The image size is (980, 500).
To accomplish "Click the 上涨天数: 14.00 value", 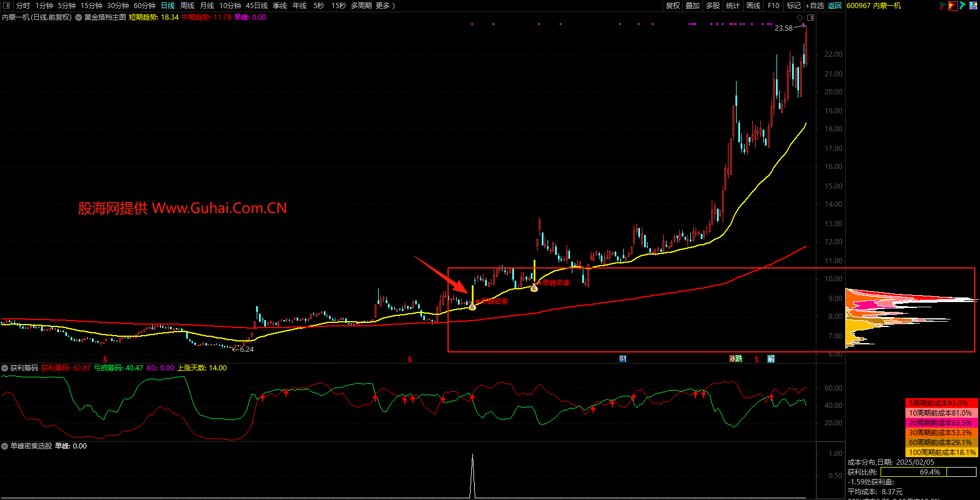I will tap(202, 368).
